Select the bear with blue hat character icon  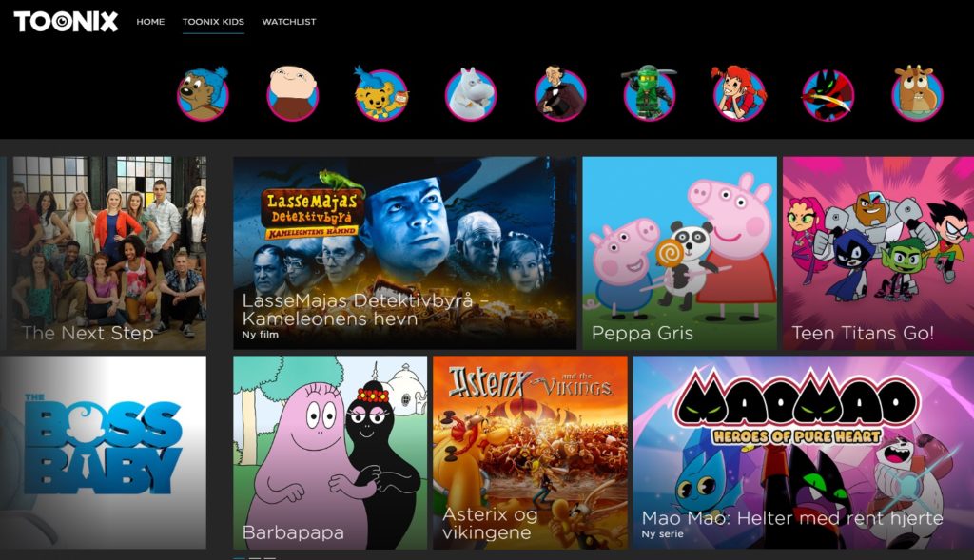(x=203, y=94)
